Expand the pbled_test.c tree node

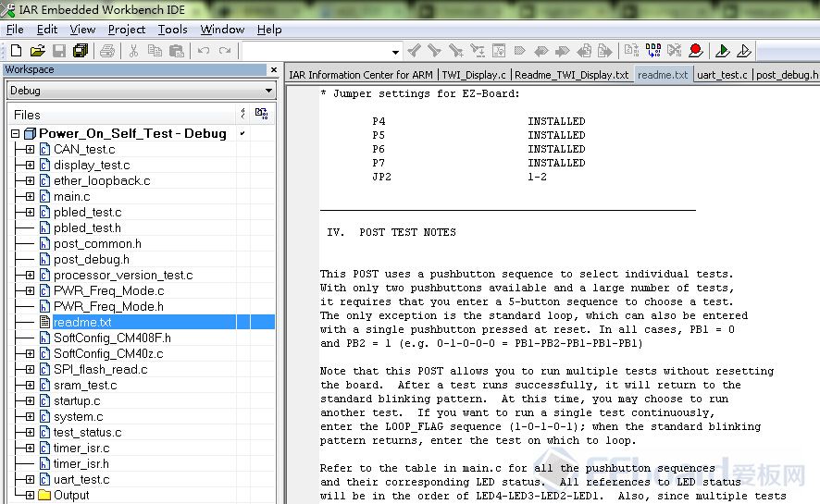[x=30, y=212]
